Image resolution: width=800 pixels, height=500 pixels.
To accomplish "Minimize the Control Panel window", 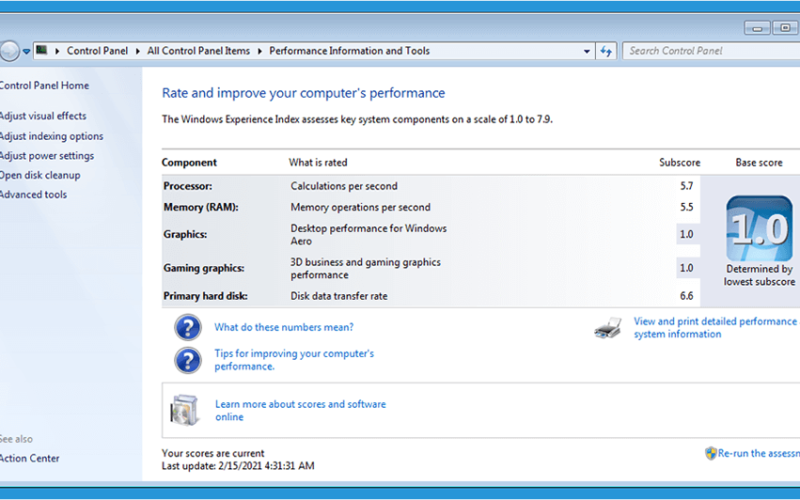I will 757,28.
